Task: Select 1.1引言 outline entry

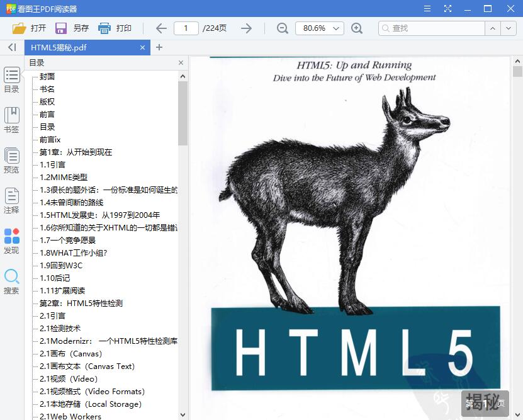Action: [52, 165]
